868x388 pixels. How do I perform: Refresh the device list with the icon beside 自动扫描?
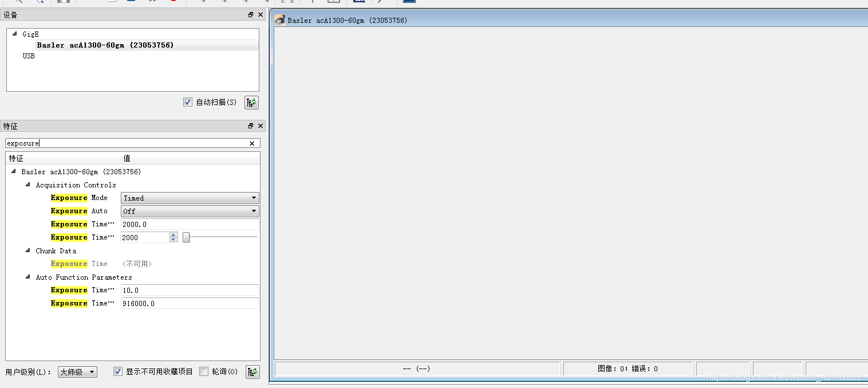[252, 103]
